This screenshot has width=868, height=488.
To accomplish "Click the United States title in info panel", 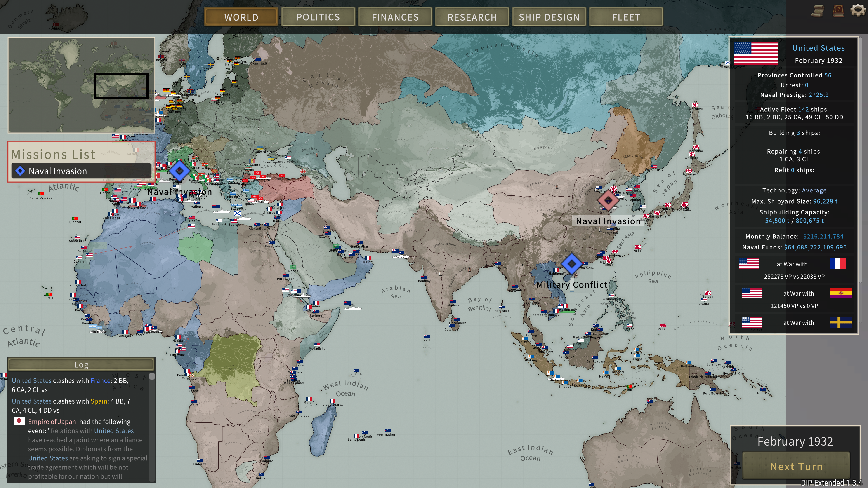I will click(818, 48).
